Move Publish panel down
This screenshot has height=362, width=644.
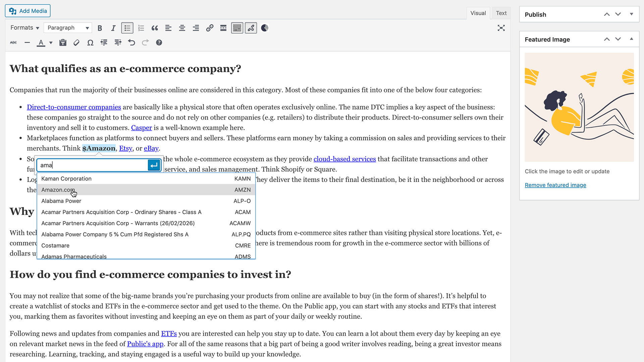point(618,14)
